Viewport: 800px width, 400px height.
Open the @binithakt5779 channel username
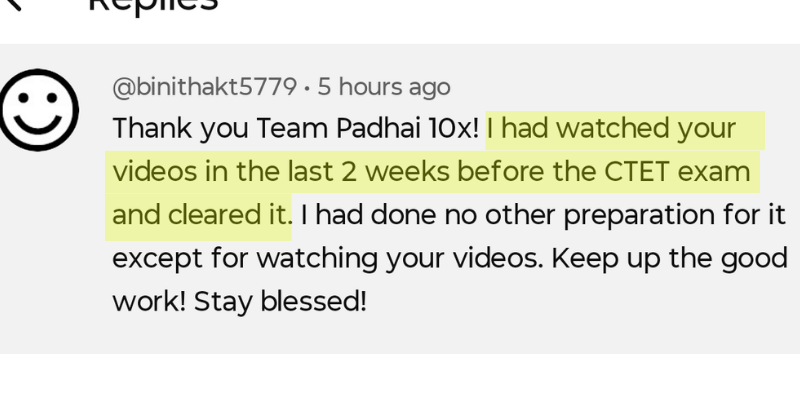(204, 87)
